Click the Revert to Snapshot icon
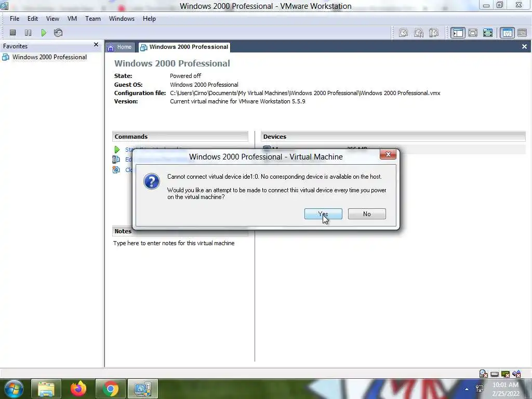 click(419, 33)
